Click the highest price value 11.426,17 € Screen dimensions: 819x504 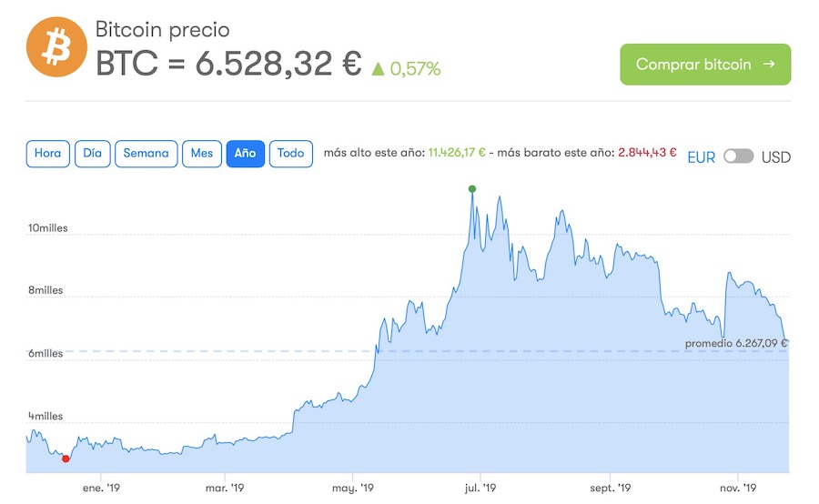457,153
